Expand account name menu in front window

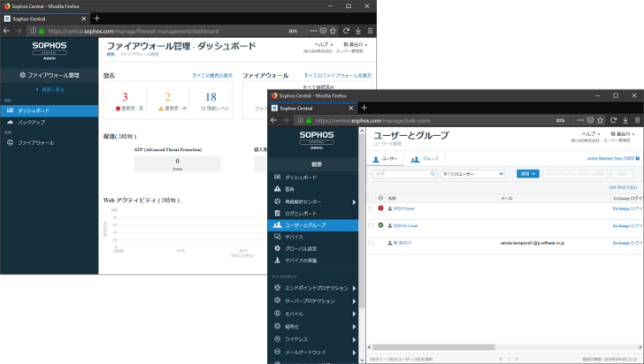[623, 134]
